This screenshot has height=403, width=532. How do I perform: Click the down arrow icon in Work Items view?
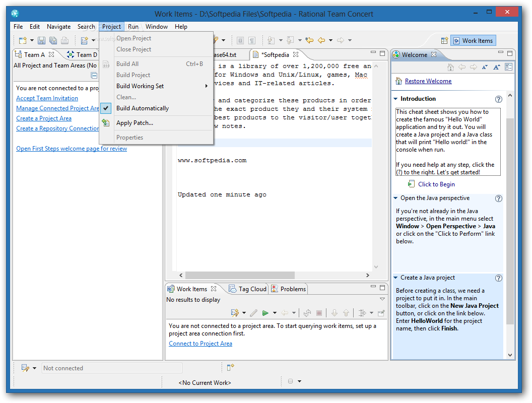[334, 313]
